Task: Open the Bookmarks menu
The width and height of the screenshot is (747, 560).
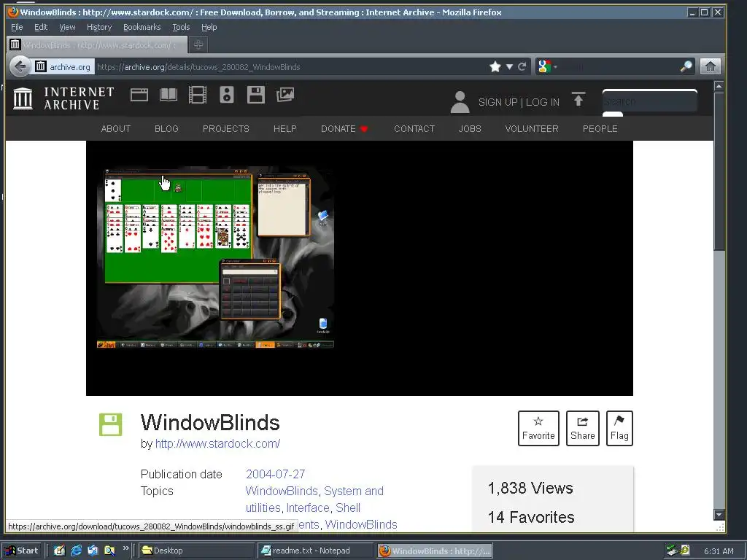Action: (142, 27)
